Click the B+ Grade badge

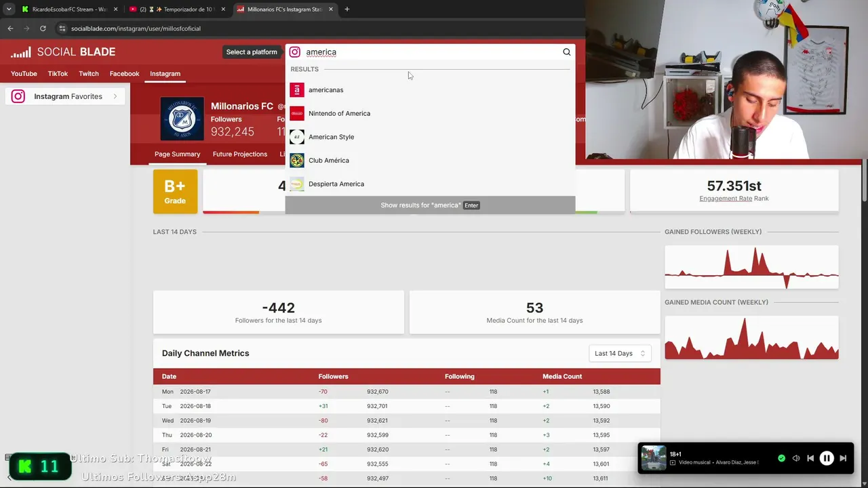tap(175, 192)
